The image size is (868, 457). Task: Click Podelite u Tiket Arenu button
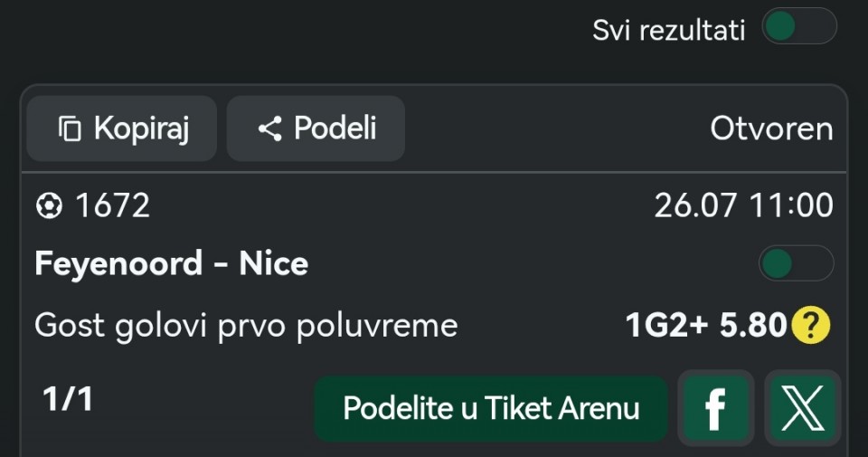491,409
